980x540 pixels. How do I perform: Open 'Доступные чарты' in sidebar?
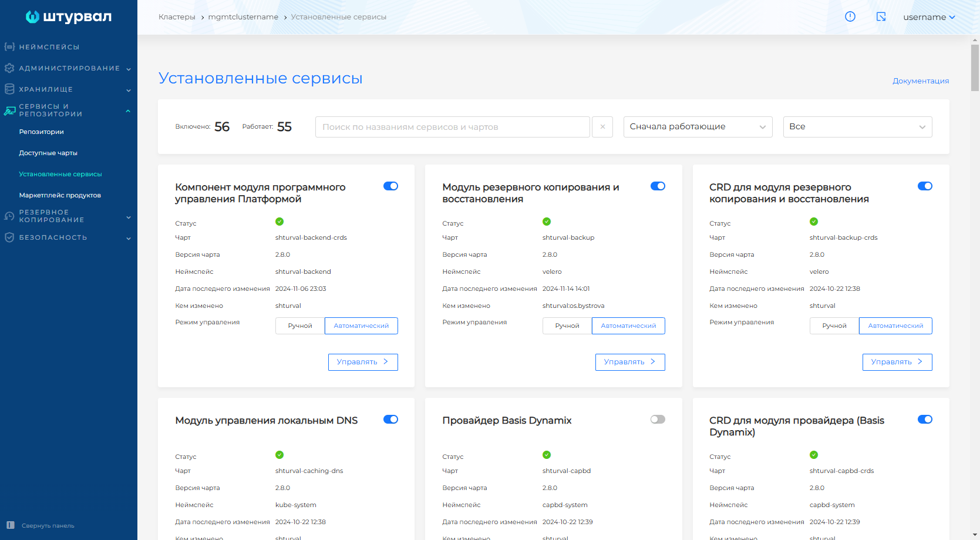(x=48, y=153)
